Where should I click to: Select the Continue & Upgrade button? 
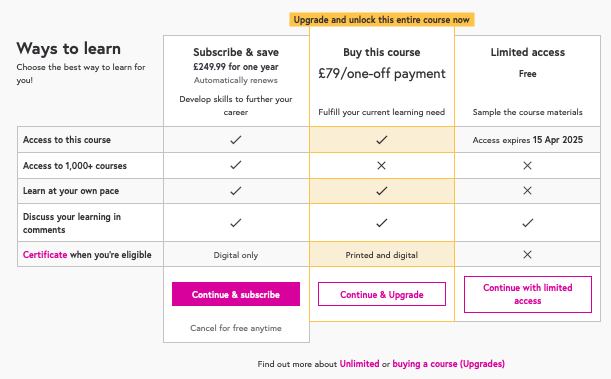click(381, 294)
